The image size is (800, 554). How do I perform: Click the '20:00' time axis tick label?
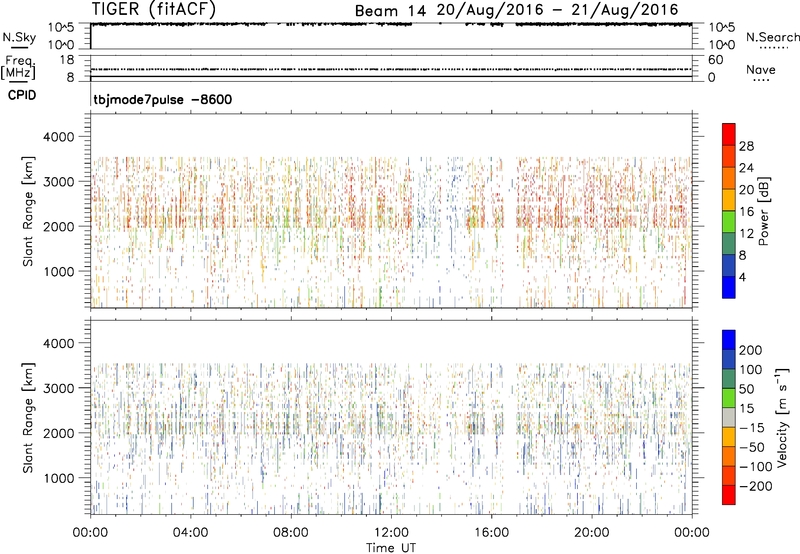coord(592,533)
